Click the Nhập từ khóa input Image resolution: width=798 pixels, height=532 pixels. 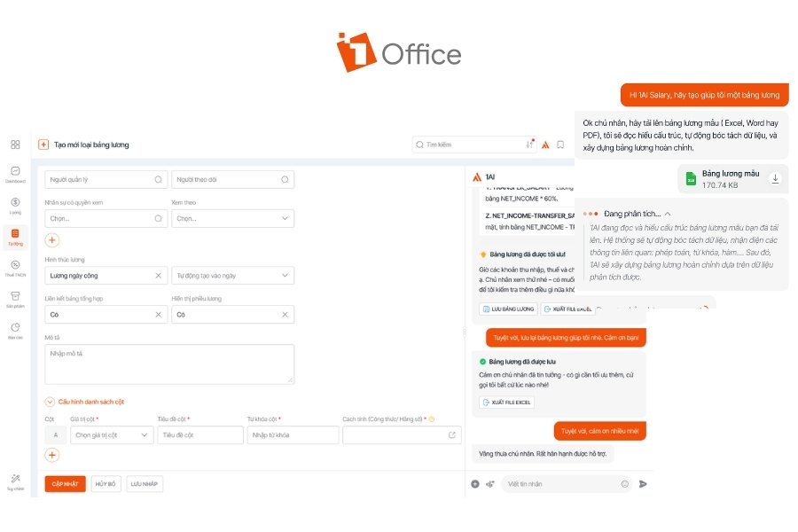pyautogui.click(x=293, y=434)
